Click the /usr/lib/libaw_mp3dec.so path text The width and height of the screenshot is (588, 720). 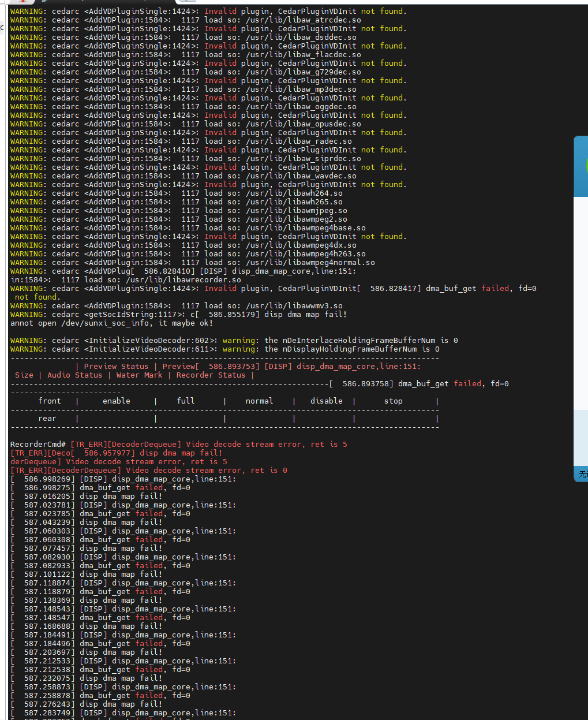click(x=301, y=89)
